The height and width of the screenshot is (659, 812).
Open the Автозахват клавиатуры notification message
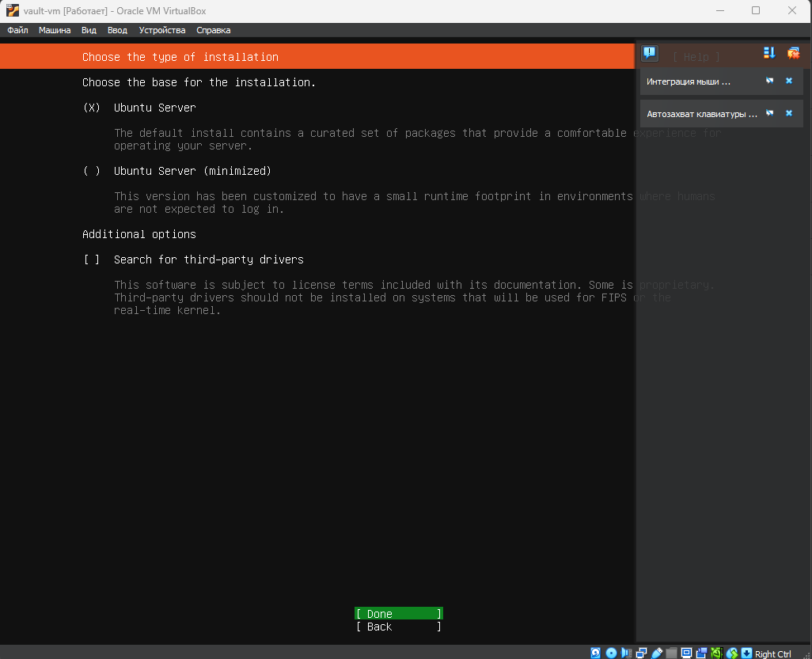coord(702,114)
